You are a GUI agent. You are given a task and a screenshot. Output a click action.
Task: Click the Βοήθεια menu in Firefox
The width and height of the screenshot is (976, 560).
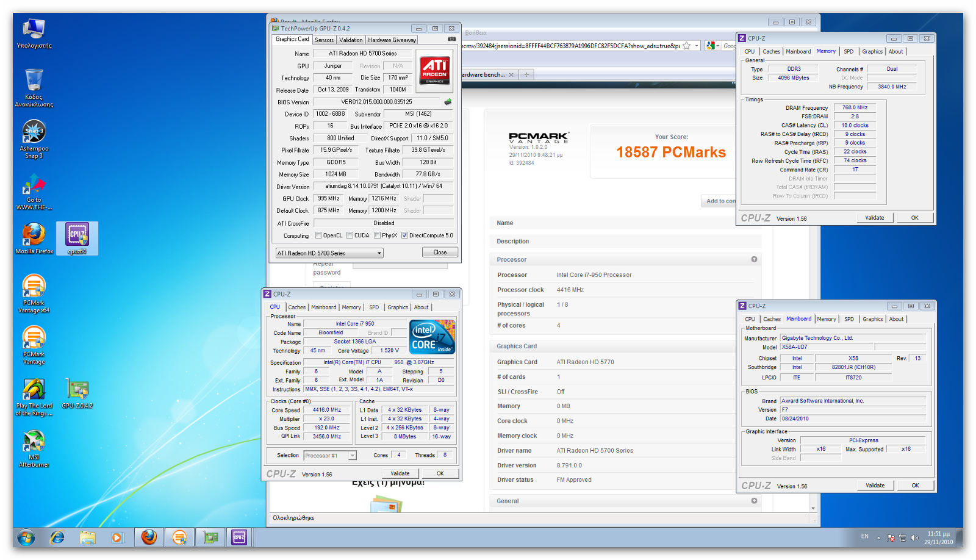pos(476,32)
